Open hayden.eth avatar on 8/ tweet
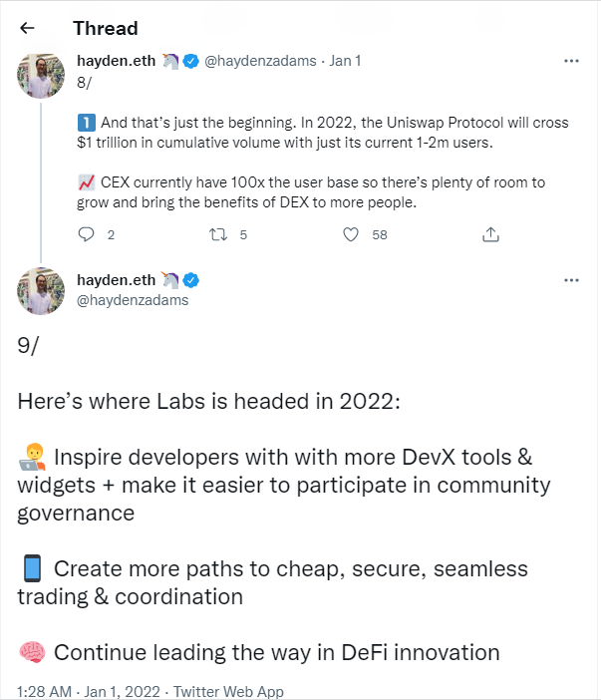The width and height of the screenshot is (601, 700). click(x=41, y=76)
